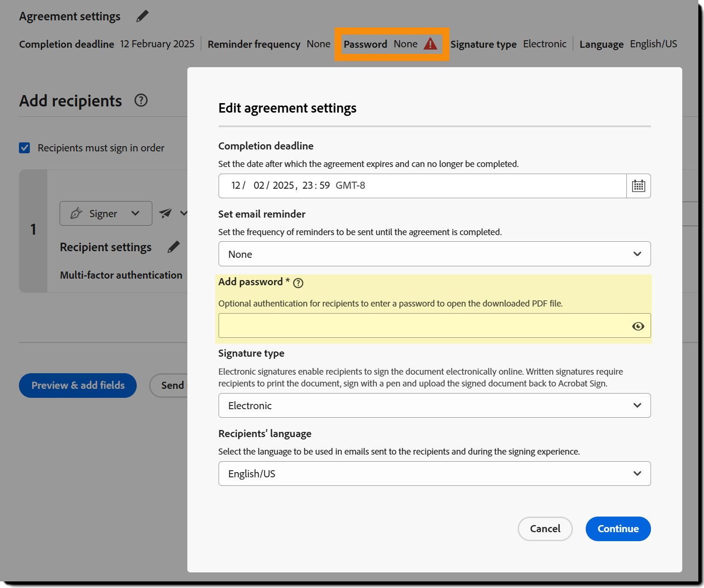The image size is (704, 588).
Task: Cancel the Edit agreement settings dialog
Action: pos(545,529)
